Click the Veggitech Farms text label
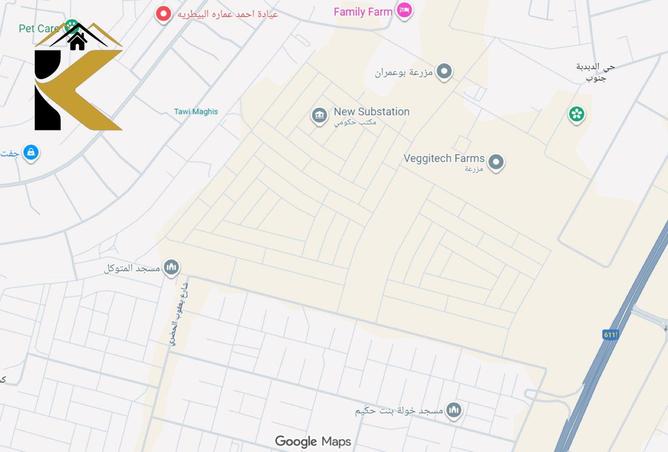The height and width of the screenshot is (452, 668). (x=444, y=158)
